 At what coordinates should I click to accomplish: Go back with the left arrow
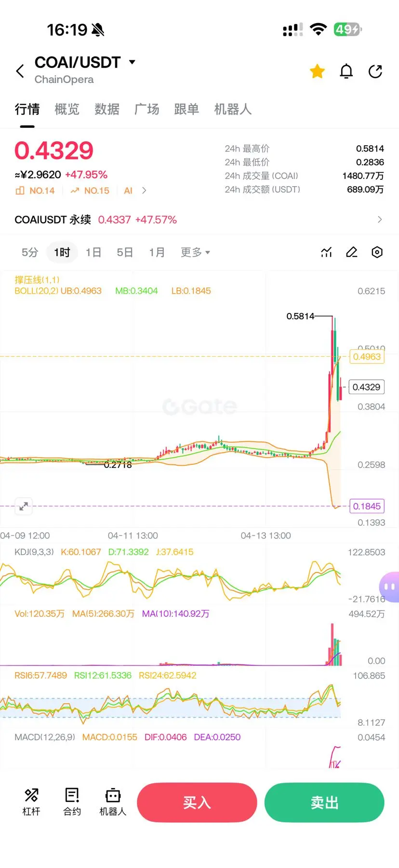(20, 71)
